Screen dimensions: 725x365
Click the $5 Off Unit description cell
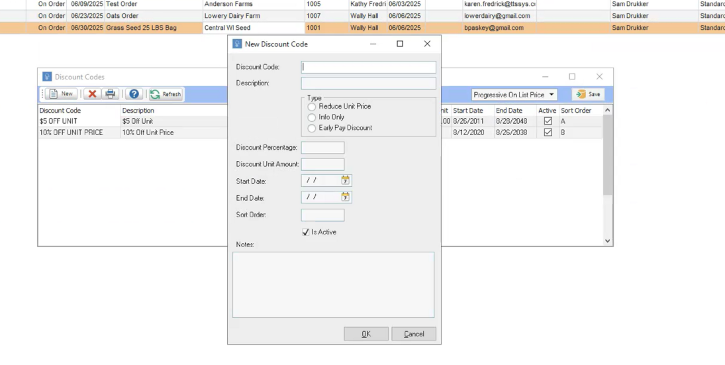click(x=174, y=121)
